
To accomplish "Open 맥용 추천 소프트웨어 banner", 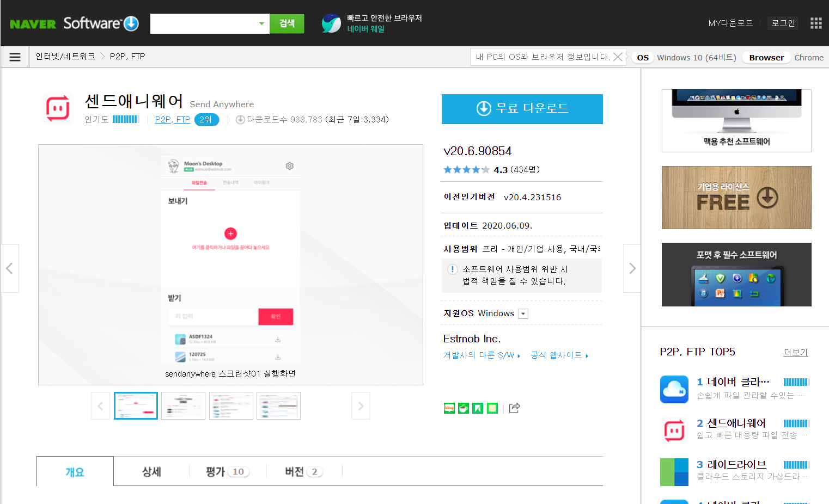I will [x=736, y=121].
